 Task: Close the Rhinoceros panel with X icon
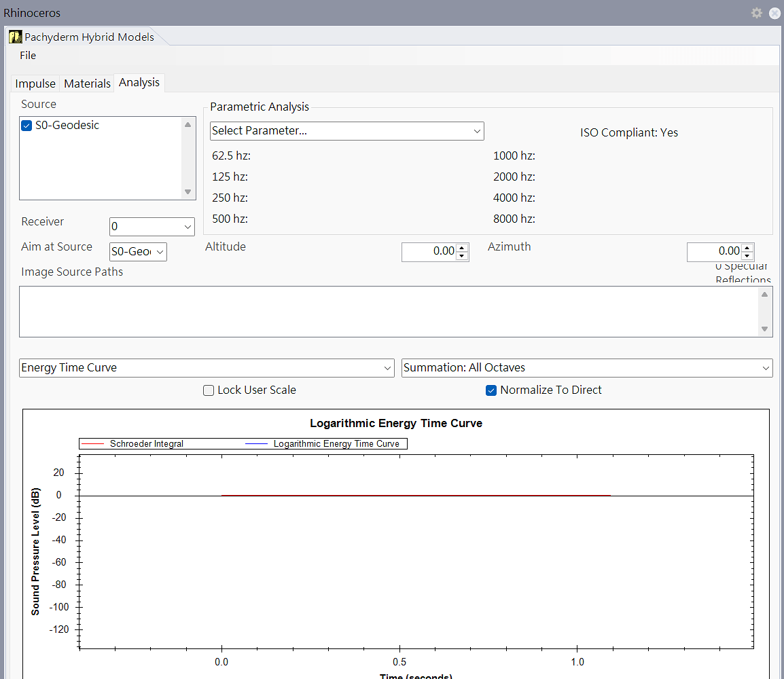pos(774,13)
